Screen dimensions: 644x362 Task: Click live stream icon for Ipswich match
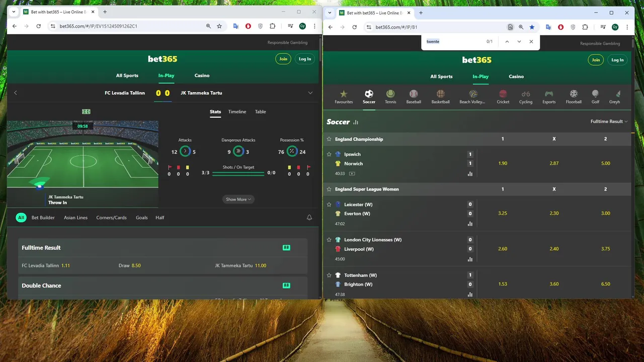point(352,173)
